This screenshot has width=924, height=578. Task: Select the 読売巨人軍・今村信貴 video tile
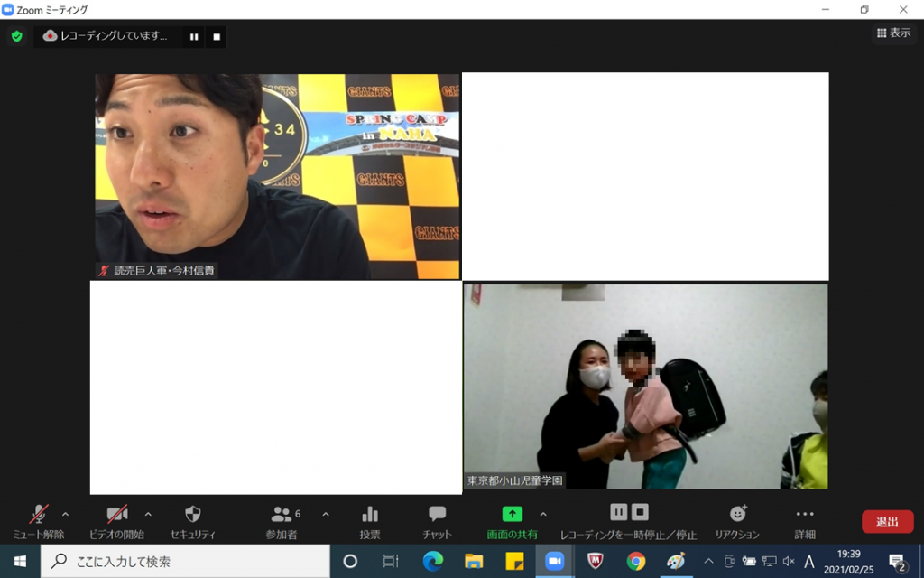[278, 176]
